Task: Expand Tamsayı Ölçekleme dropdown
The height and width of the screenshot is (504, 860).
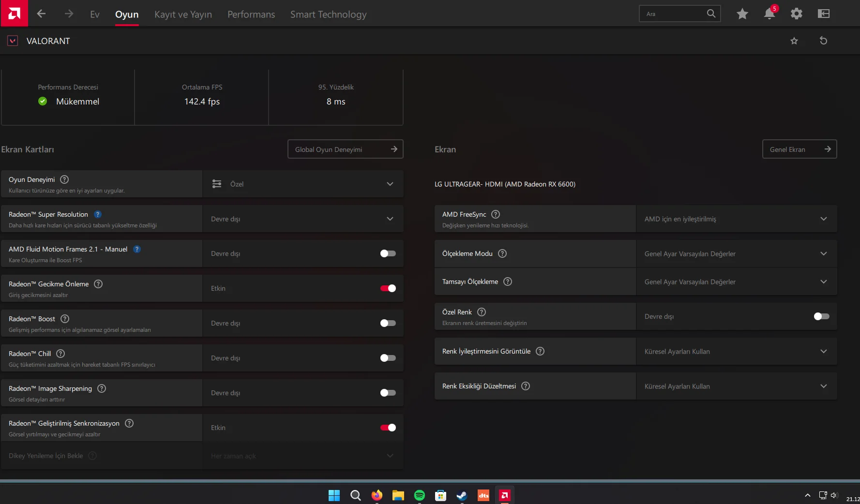Action: pos(737,282)
